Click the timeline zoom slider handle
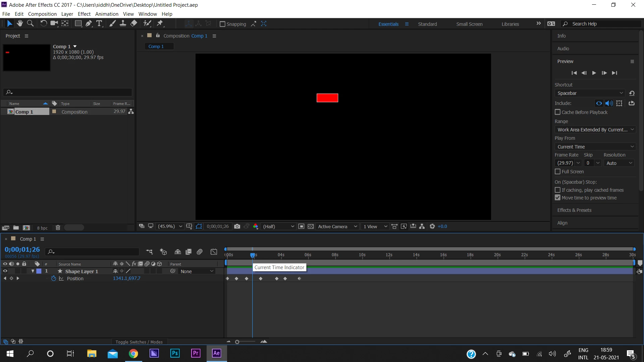The height and width of the screenshot is (362, 644). point(237,342)
